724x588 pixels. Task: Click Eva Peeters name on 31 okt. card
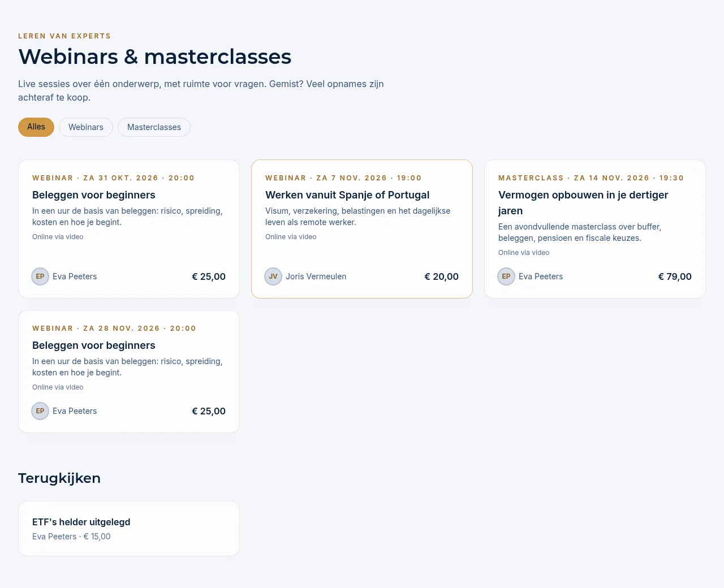[75, 276]
